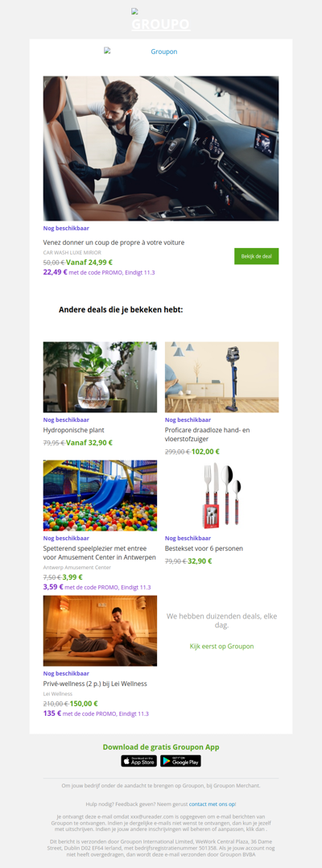Viewport: 322px width, 868px height.
Task: Open 'Venez donner un coup de propre' title
Action: click(x=114, y=242)
